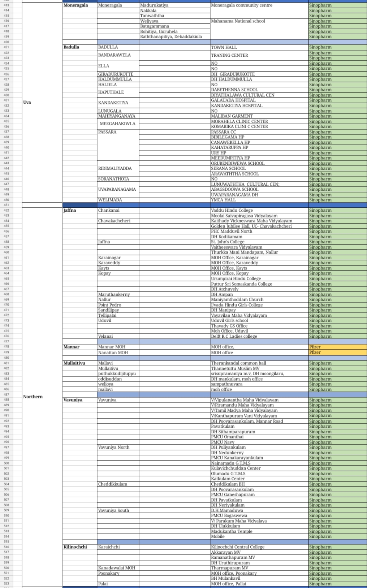
Task: Select the Mannar district cell
Action: 80,347
